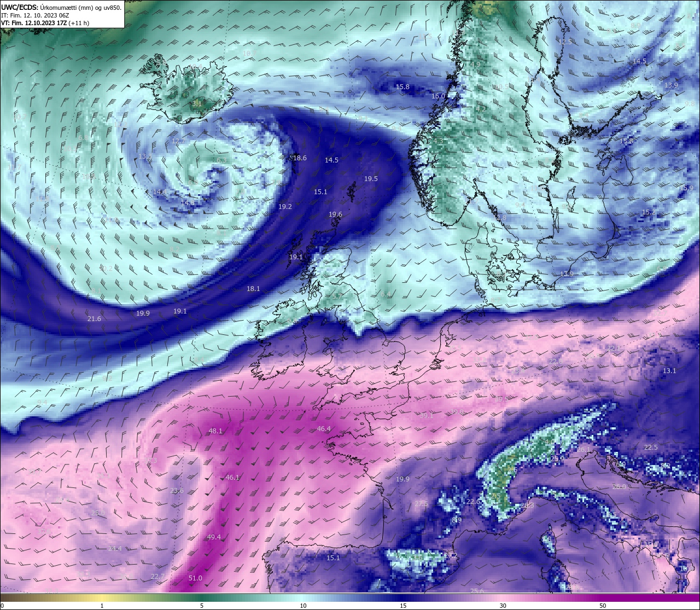Click the legend tick label '10'
The width and height of the screenshot is (700, 610).
coord(302,606)
